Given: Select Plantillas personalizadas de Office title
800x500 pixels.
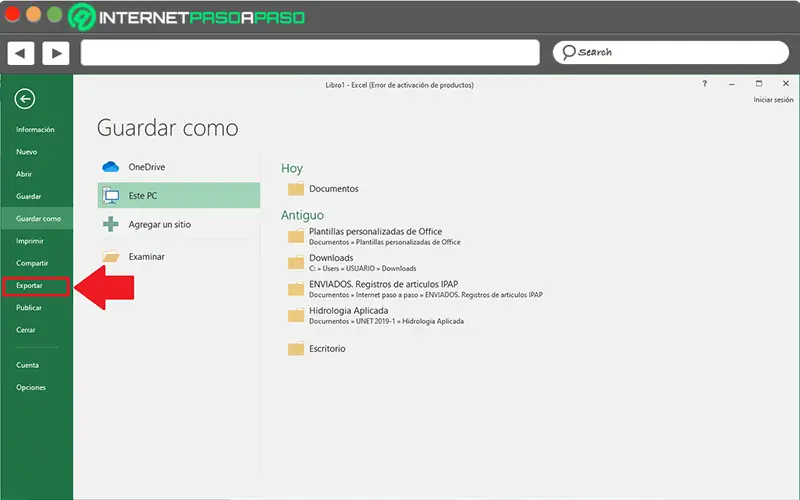Looking at the screenshot, I should pyautogui.click(x=376, y=232).
